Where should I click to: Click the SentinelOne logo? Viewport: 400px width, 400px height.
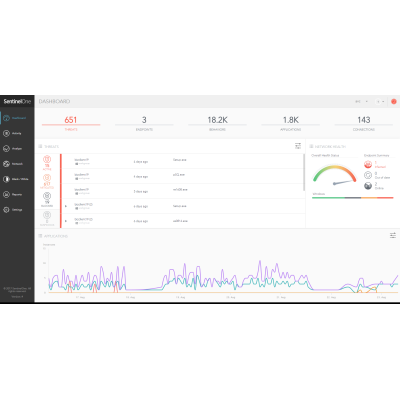click(17, 101)
